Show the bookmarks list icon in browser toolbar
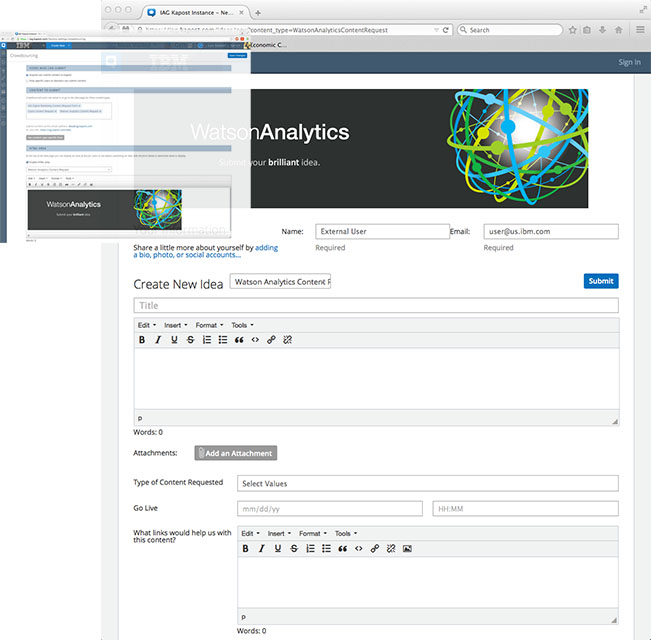This screenshot has height=640, width=651. (x=587, y=30)
